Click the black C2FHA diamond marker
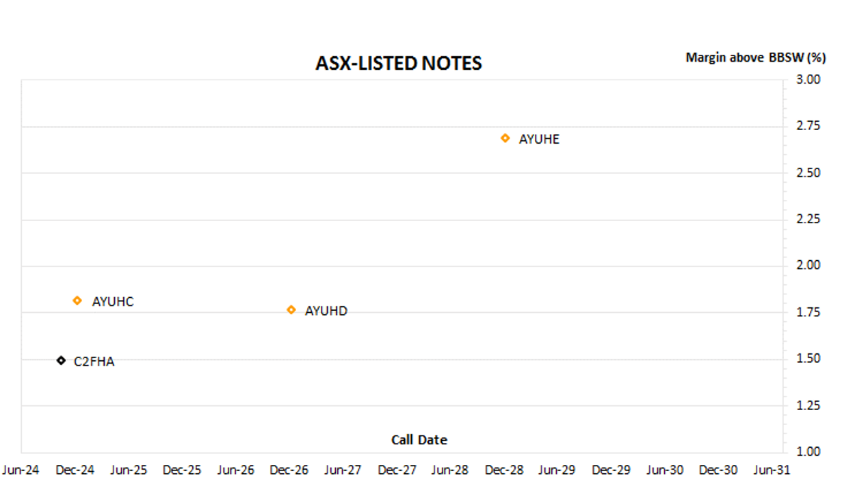868x482 pixels. [x=61, y=360]
